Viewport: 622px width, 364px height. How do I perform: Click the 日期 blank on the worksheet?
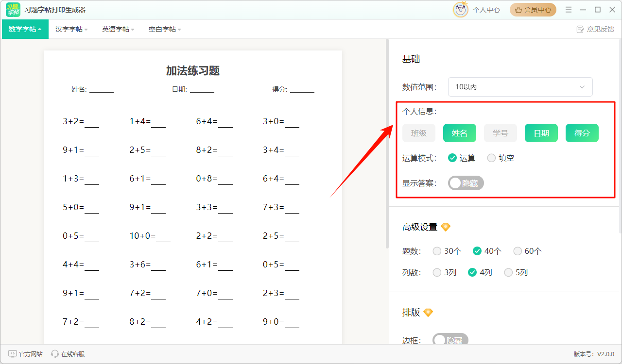tap(202, 90)
